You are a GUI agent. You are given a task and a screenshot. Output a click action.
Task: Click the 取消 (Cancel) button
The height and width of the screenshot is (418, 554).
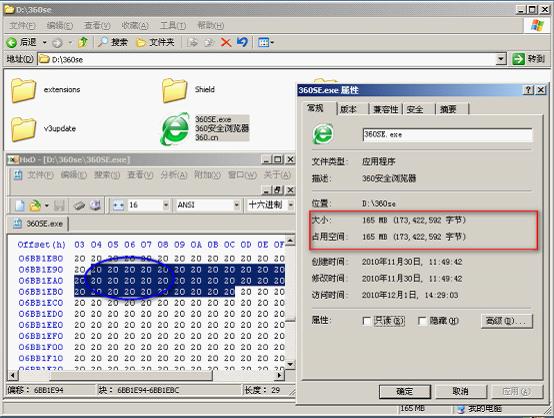(x=461, y=391)
